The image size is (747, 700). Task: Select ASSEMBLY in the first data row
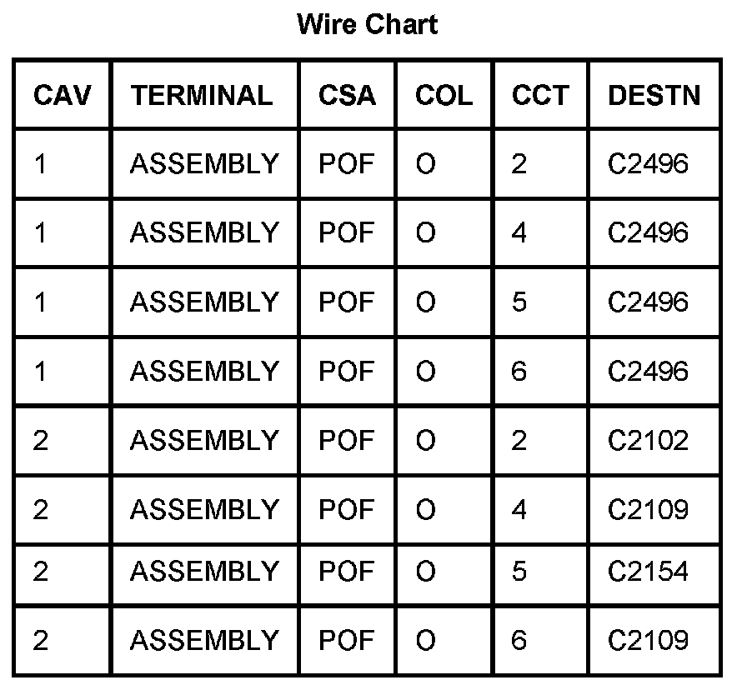tap(204, 163)
